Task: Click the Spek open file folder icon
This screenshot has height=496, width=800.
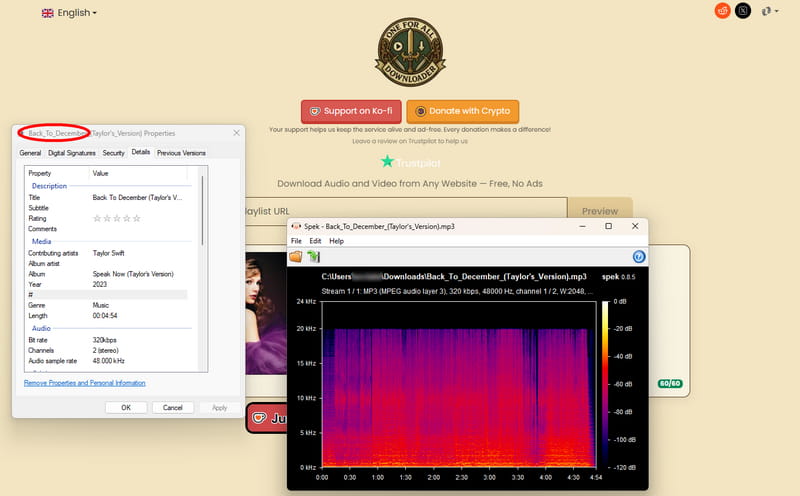Action: (x=296, y=256)
